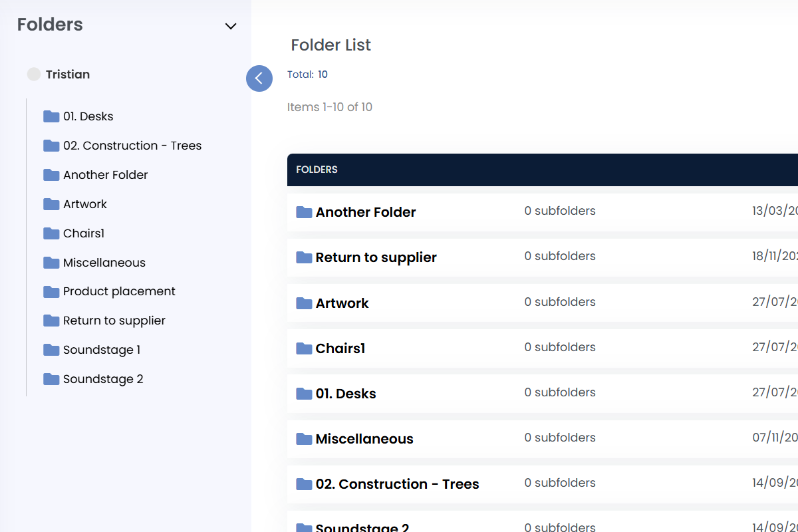The width and height of the screenshot is (798, 532).
Task: Select Soundstage 1 in the sidebar tree
Action: 102,350
